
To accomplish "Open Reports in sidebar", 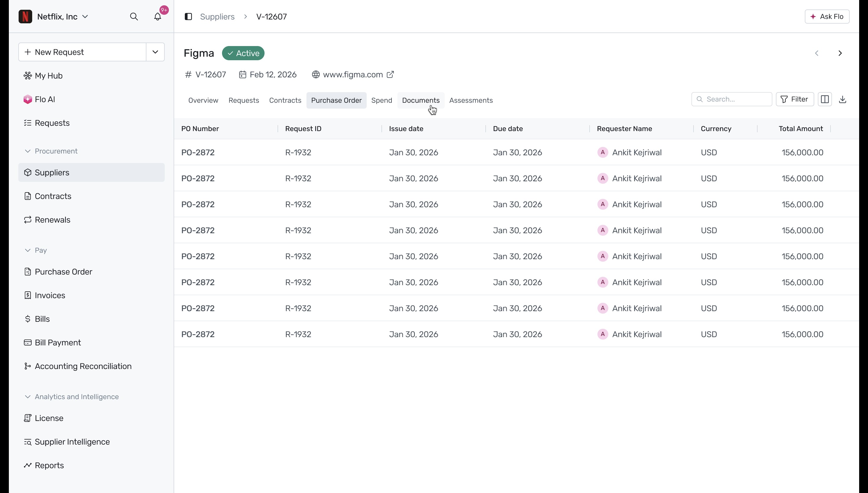I will pos(92,466).
